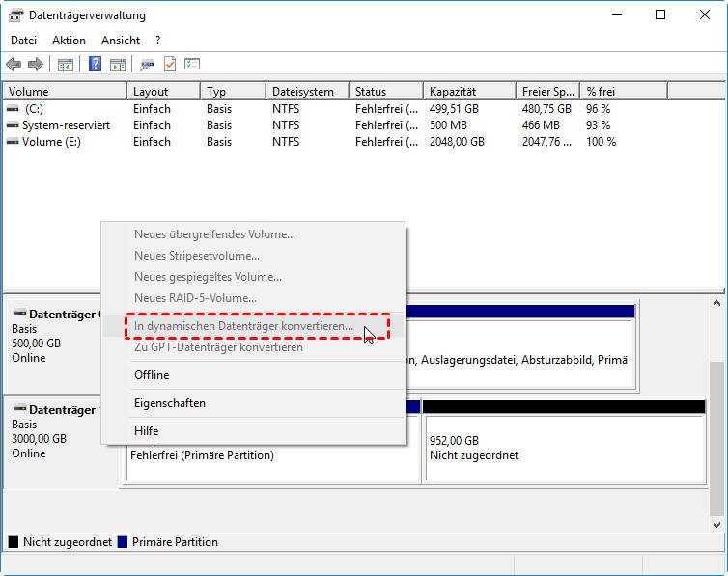The width and height of the screenshot is (728, 576).
Task: Sort by the Status column header
Action: point(386,92)
